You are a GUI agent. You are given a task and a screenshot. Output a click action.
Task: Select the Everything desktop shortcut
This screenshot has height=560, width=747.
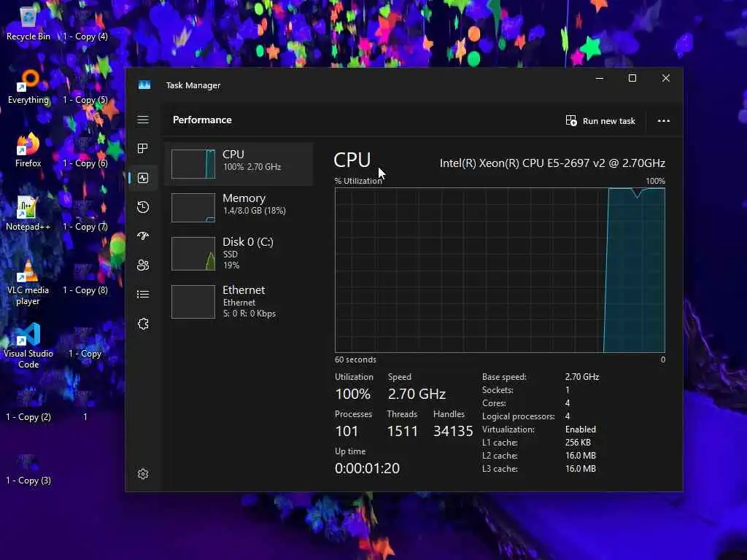(x=28, y=87)
